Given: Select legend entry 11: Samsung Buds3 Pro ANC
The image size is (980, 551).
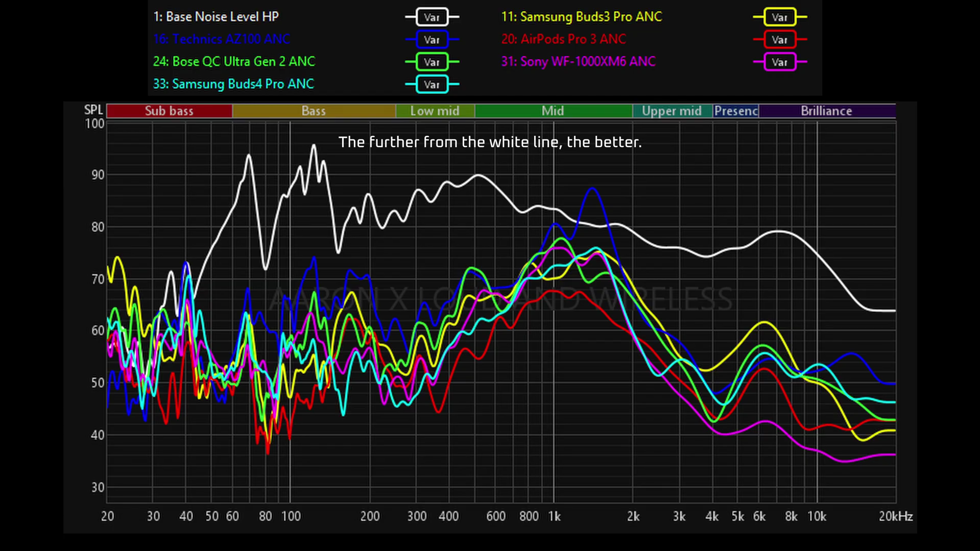Looking at the screenshot, I should click(582, 17).
